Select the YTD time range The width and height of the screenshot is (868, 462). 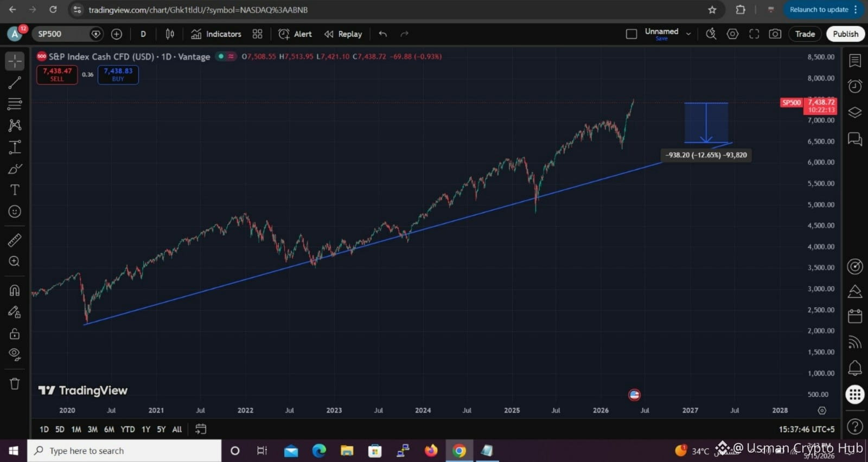tap(127, 429)
